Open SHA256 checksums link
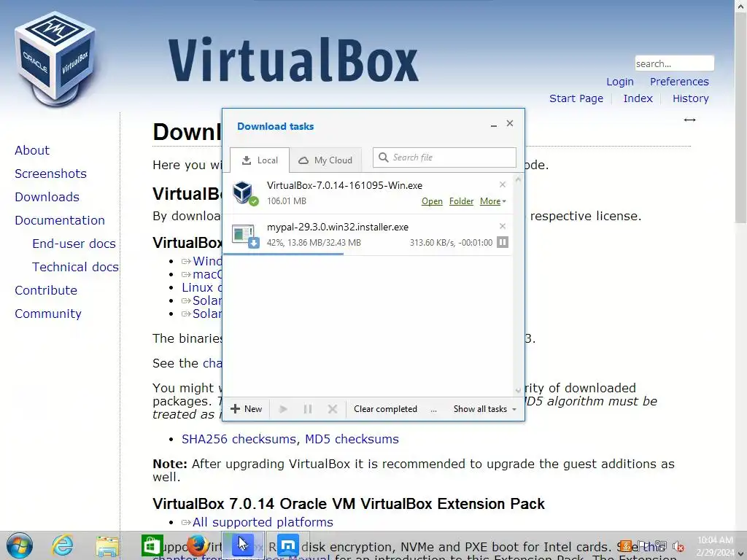 click(239, 439)
